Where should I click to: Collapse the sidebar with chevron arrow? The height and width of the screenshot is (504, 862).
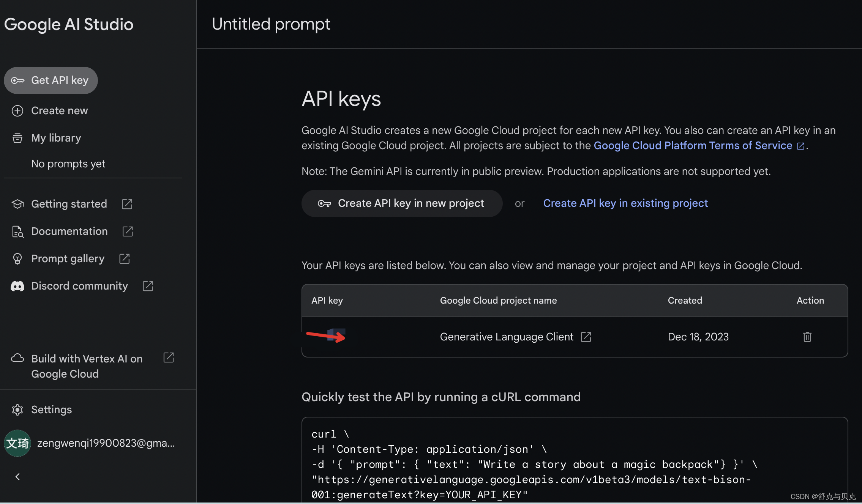tap(17, 477)
